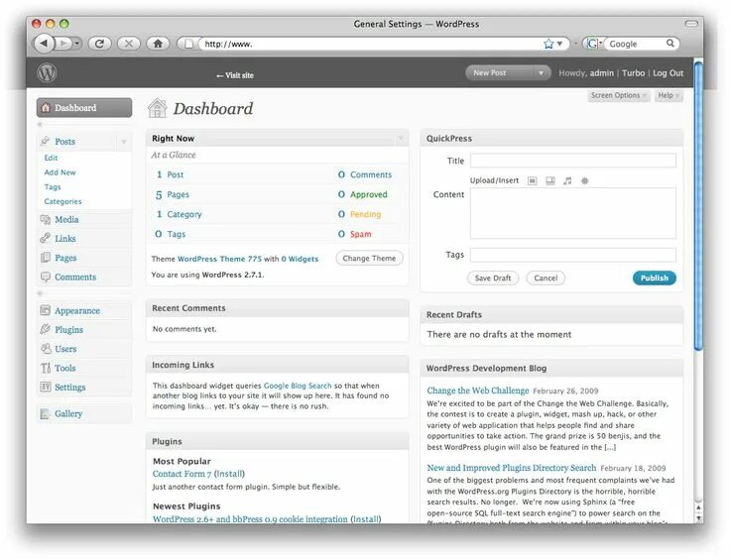Image resolution: width=730 pixels, height=560 pixels.
Task: Toggle the Right Now widget arrow
Action: [x=401, y=138]
